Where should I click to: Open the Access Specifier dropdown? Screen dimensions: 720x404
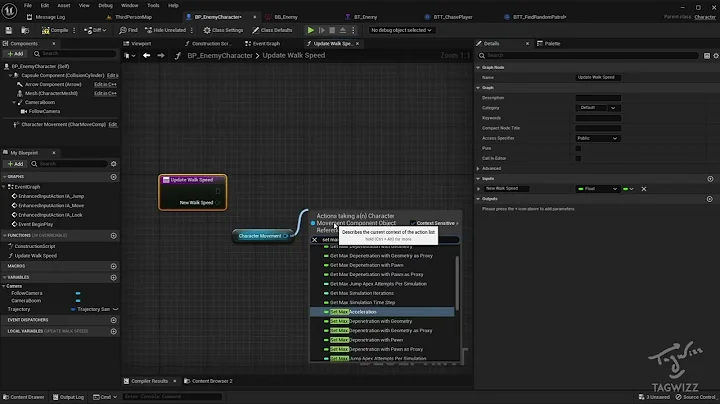[598, 138]
